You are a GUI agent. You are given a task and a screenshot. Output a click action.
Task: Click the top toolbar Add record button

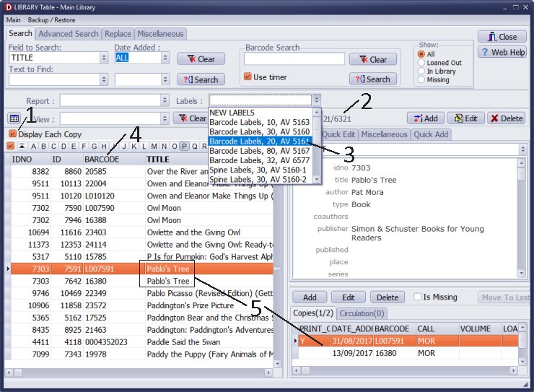(x=425, y=118)
